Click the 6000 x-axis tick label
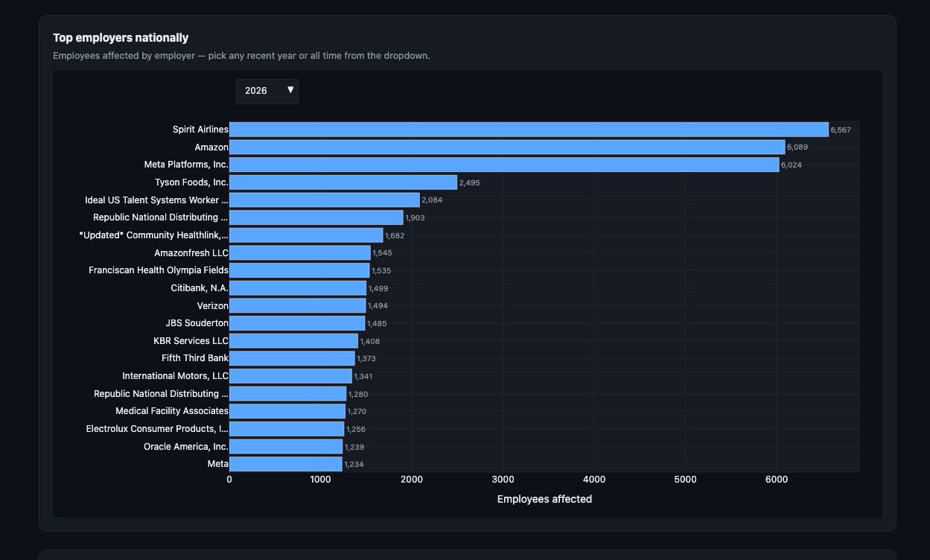930x560 pixels. (777, 480)
